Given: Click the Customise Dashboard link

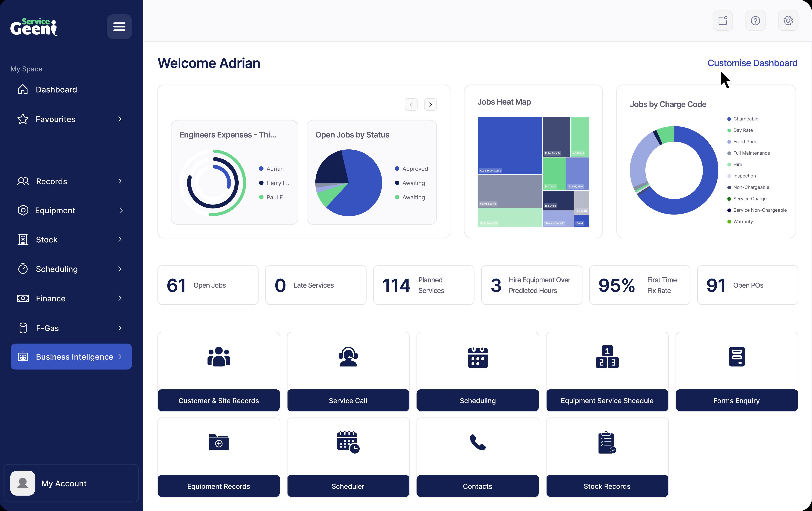Looking at the screenshot, I should (752, 63).
